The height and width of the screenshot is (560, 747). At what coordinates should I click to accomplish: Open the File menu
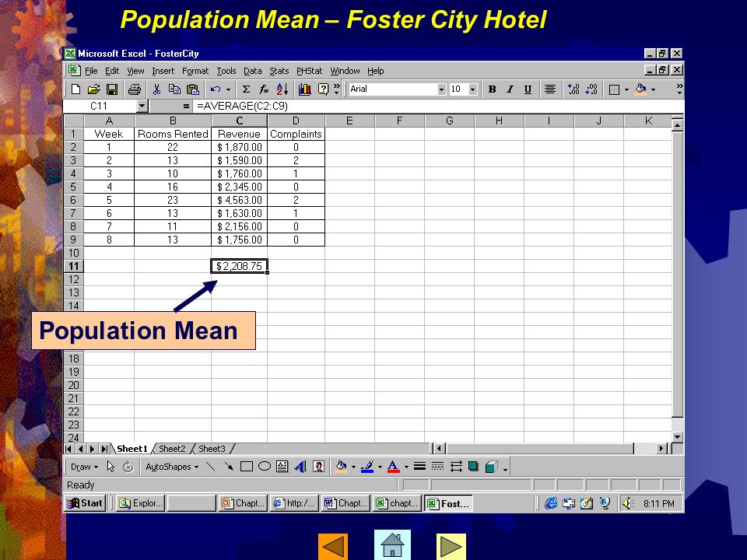click(91, 71)
